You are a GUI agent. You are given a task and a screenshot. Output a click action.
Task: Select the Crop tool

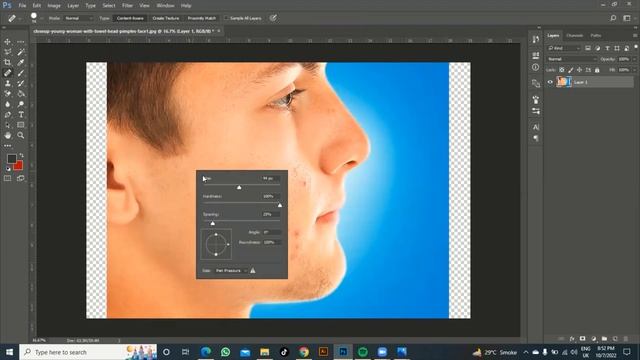point(8,62)
